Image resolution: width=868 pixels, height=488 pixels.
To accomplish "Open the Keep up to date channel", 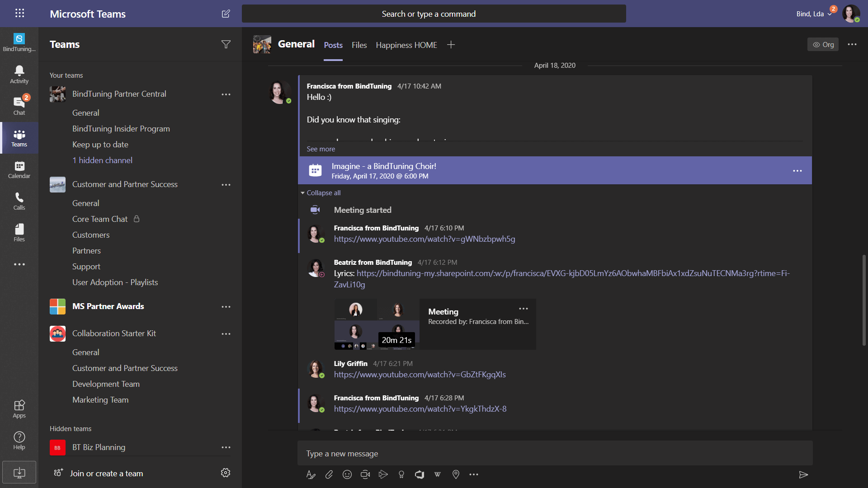I will point(100,145).
